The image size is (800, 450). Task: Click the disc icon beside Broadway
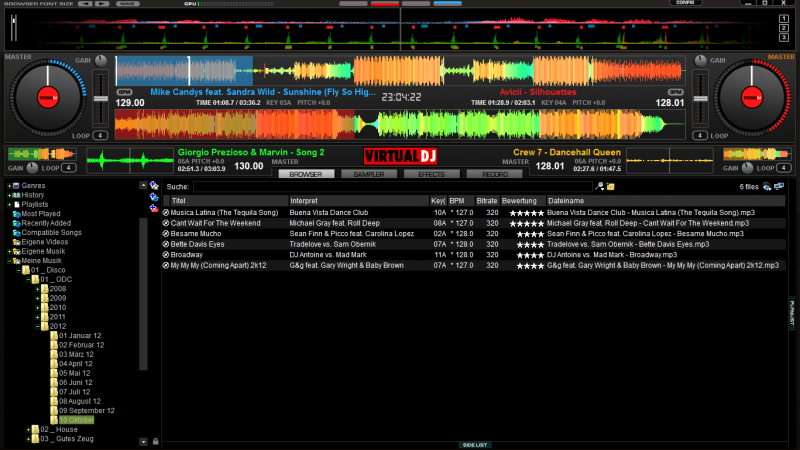click(x=166, y=255)
